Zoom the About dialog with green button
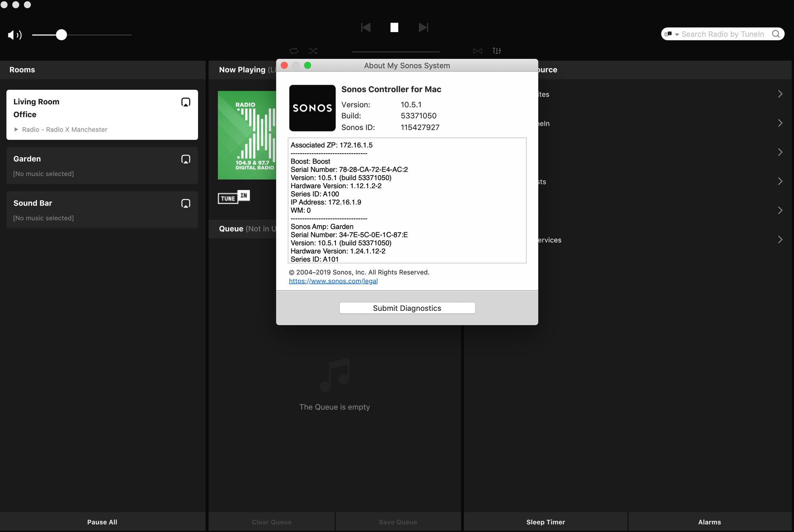794x532 pixels. pyautogui.click(x=308, y=66)
